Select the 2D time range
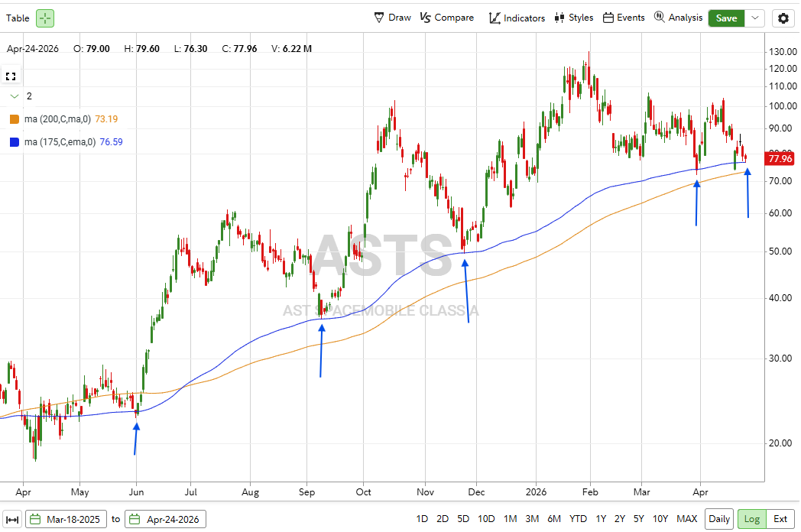Screen dimensions: 801x532 (x=443, y=519)
